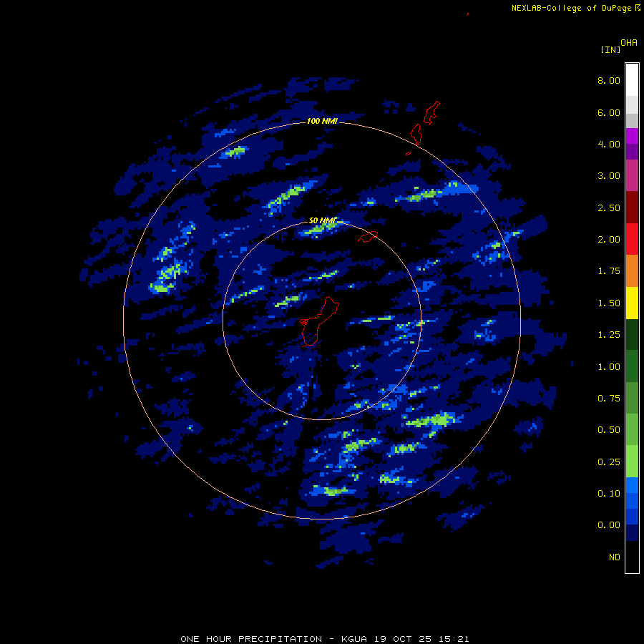Click the 50 NMI range ring label
The image size is (644, 644).
(323, 221)
